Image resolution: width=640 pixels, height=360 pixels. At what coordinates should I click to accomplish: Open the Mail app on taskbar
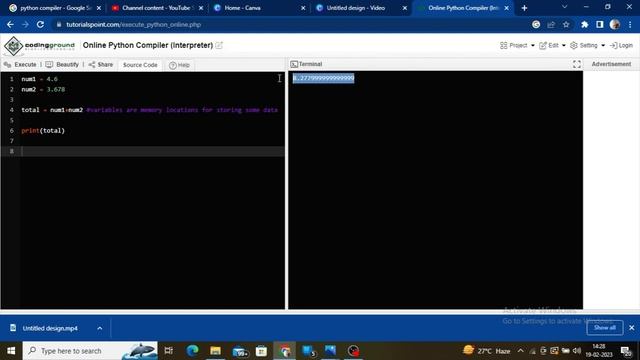[240, 351]
